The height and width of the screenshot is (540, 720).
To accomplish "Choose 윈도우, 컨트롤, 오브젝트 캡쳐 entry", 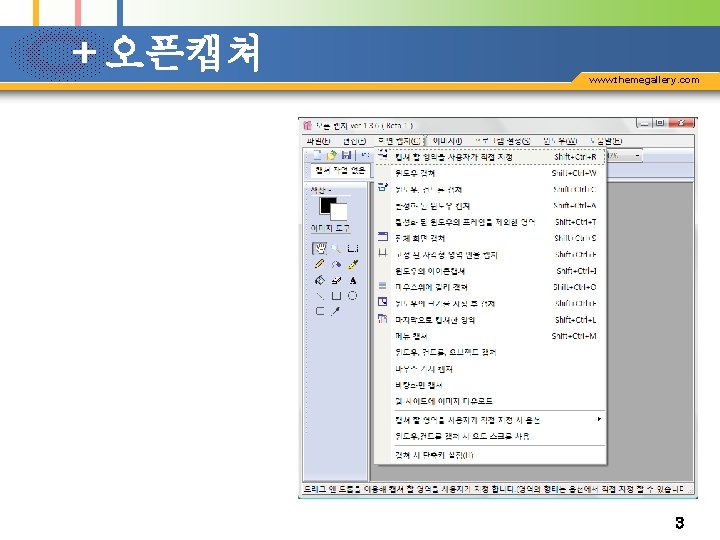I will coord(490,352).
